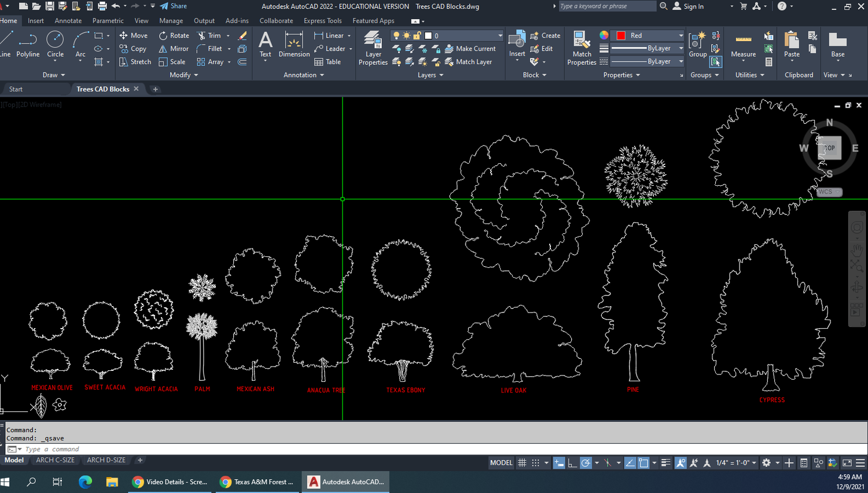Open the Match Properties tool

pyautogui.click(x=582, y=48)
